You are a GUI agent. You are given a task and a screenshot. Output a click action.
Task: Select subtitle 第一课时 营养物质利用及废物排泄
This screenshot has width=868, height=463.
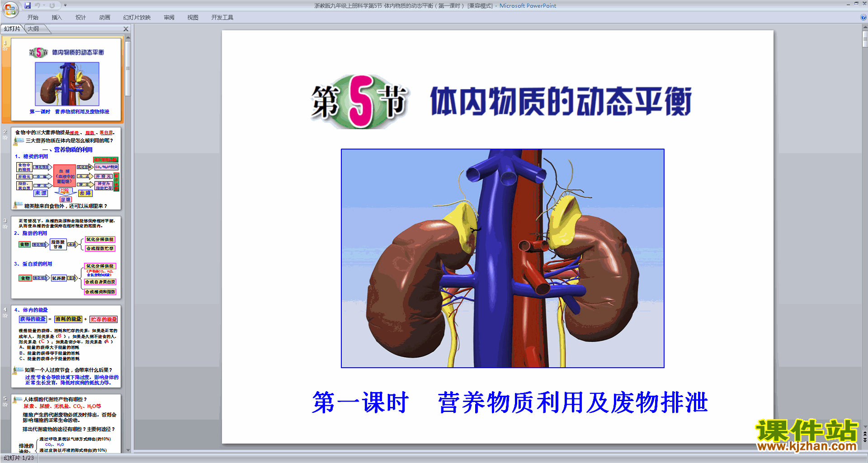point(509,402)
